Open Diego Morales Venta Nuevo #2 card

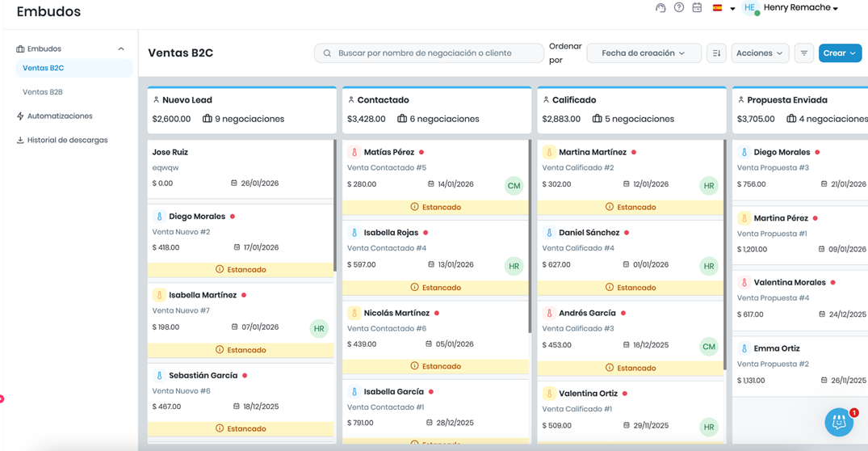point(241,241)
